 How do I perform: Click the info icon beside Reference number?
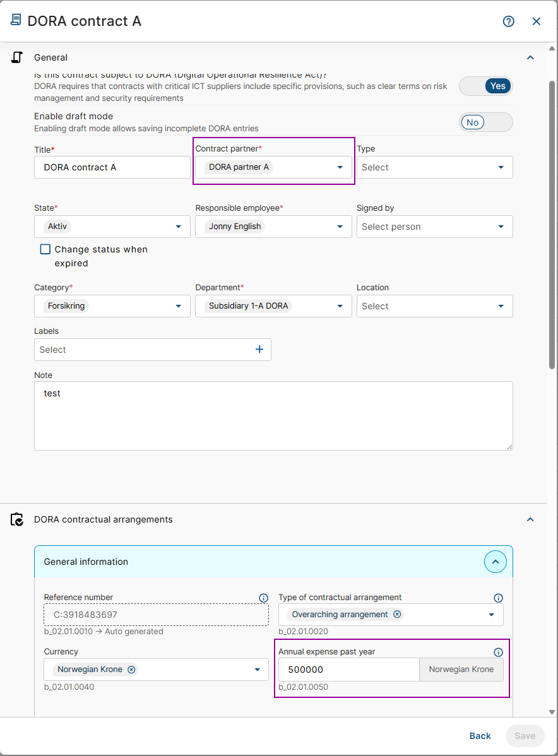[x=264, y=598]
